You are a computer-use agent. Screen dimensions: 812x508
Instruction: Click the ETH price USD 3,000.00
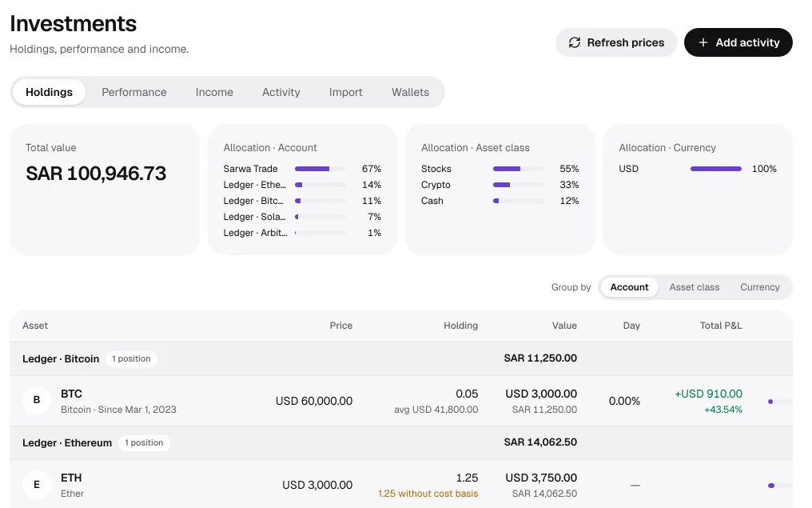coord(317,485)
